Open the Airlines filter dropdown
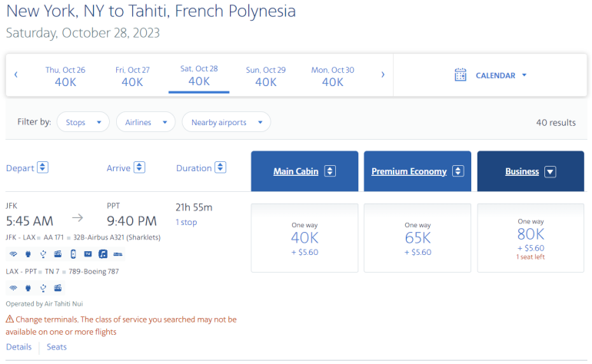Screen dimensions: 592x364 (x=145, y=122)
